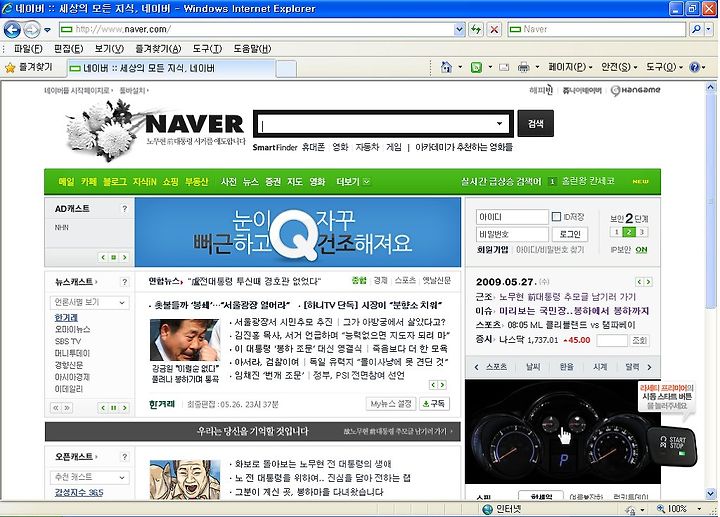Click the 오픈캐스트 question mark help icon
720x517 pixels.
124,457
